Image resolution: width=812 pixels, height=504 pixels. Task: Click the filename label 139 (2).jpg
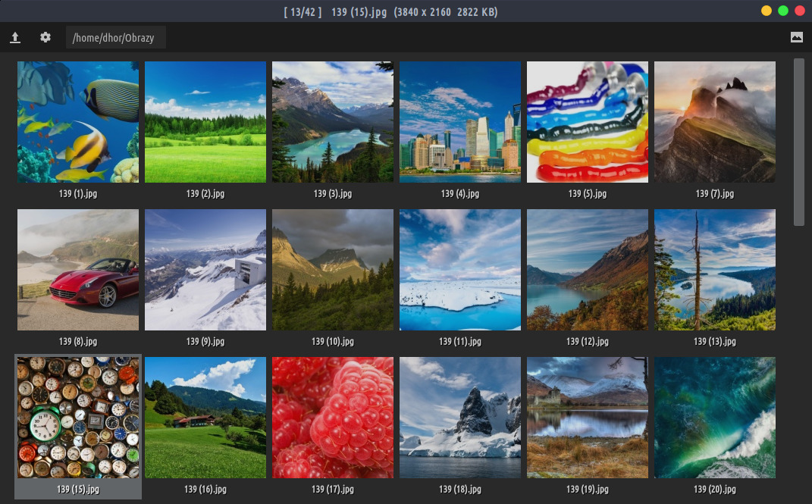[205, 193]
